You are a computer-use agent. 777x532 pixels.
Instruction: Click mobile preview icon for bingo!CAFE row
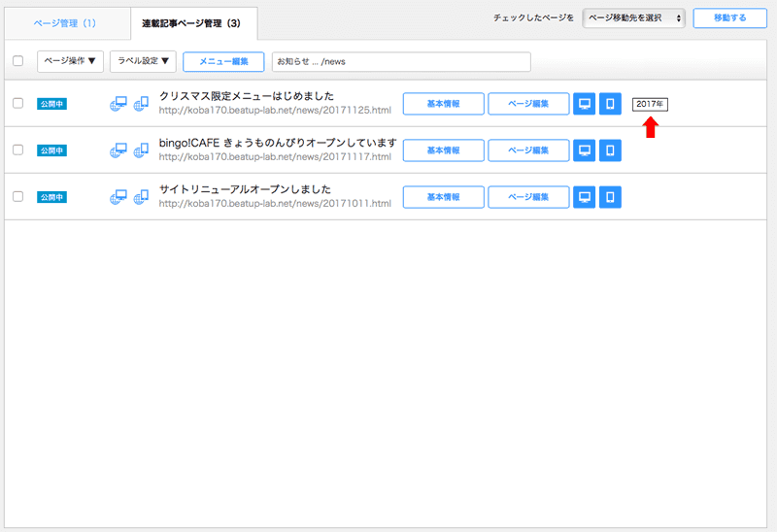point(610,150)
